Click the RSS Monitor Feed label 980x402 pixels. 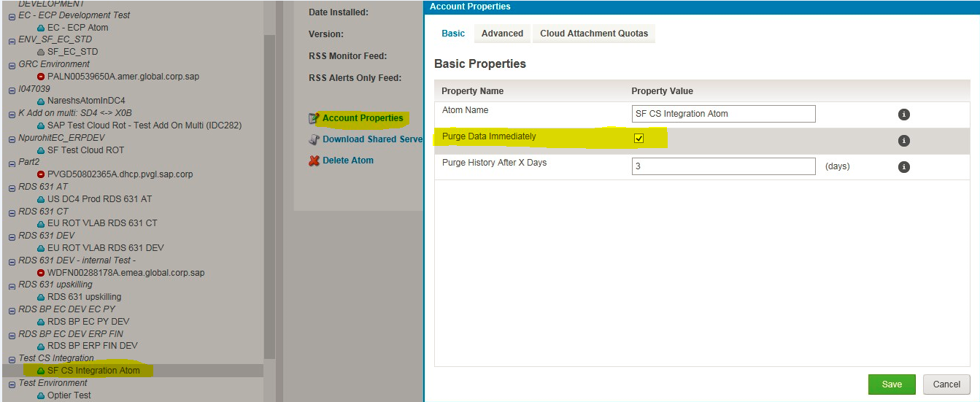(x=347, y=56)
